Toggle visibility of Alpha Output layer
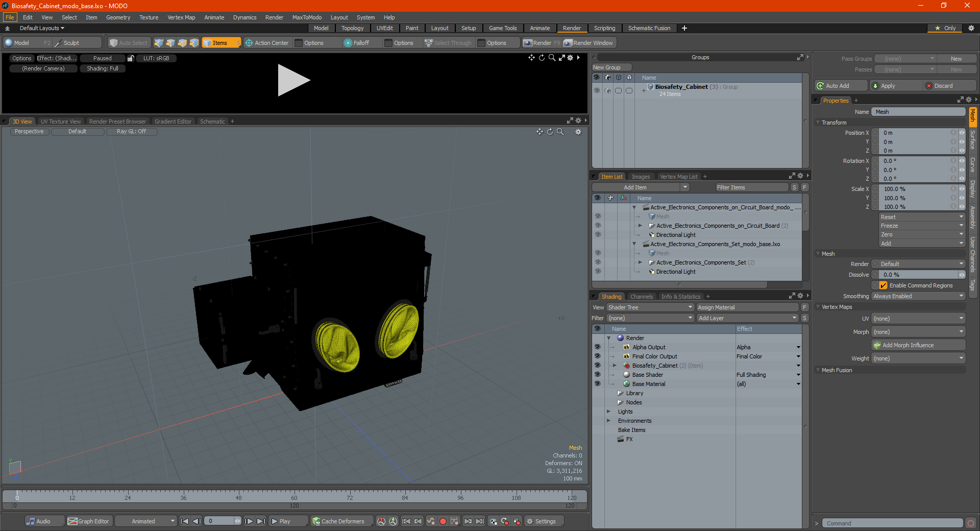This screenshot has height=531, width=980. pos(597,347)
